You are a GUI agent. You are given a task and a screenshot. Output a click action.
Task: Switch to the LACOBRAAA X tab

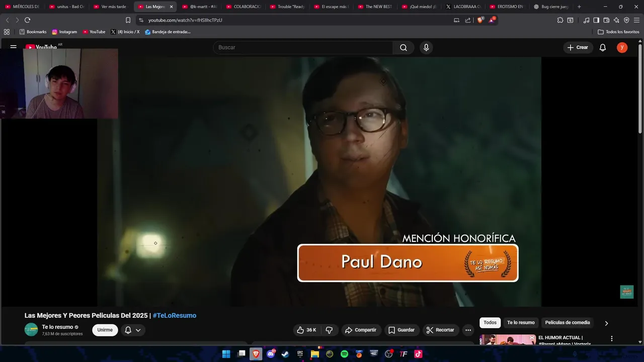(x=463, y=7)
